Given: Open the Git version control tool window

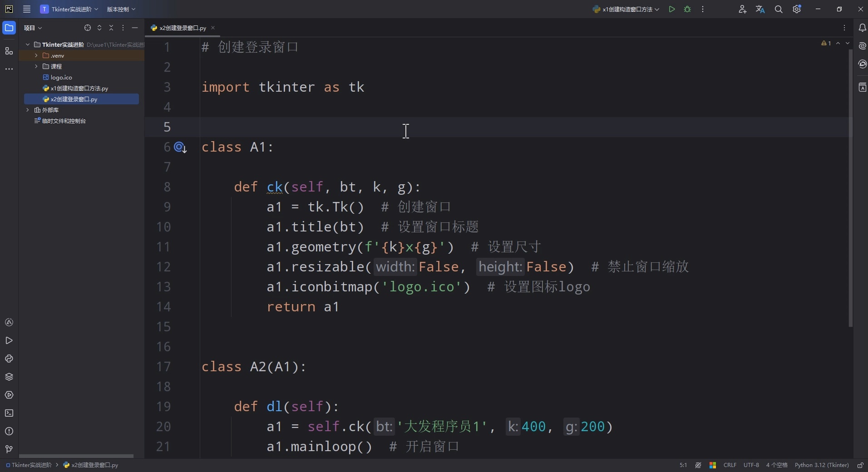Looking at the screenshot, I should point(9,449).
